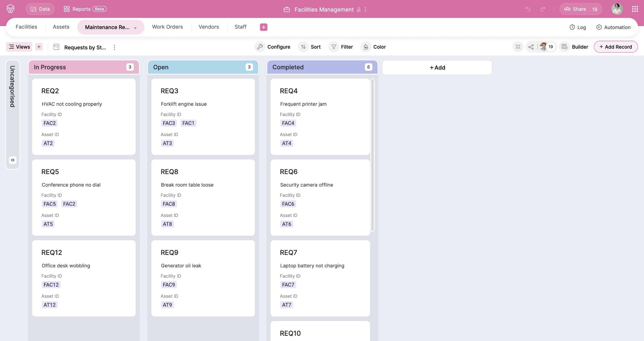Open the Color settings

pyautogui.click(x=374, y=47)
